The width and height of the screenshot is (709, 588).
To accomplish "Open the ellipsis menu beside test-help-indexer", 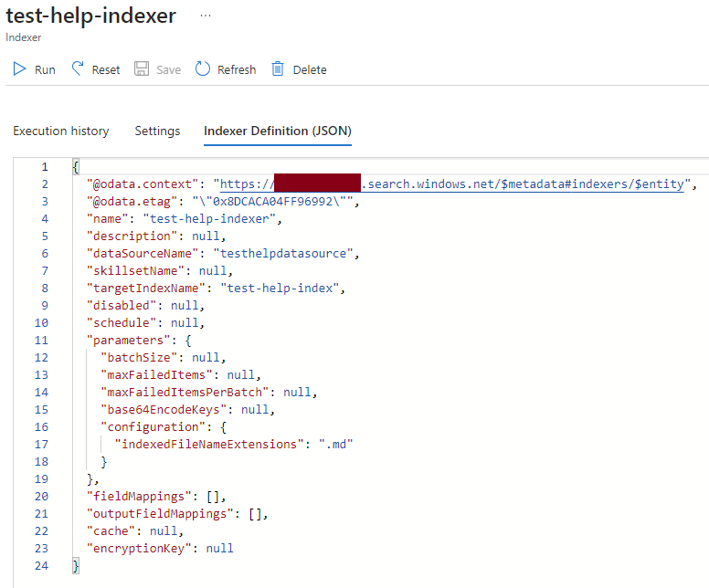I will pyautogui.click(x=206, y=16).
